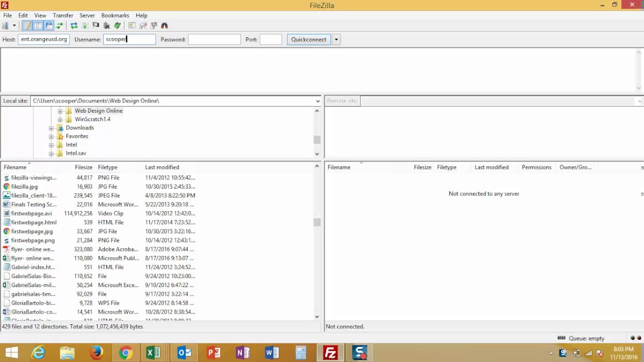The image size is (644, 362).
Task: Open Local site path dropdown
Action: [317, 101]
